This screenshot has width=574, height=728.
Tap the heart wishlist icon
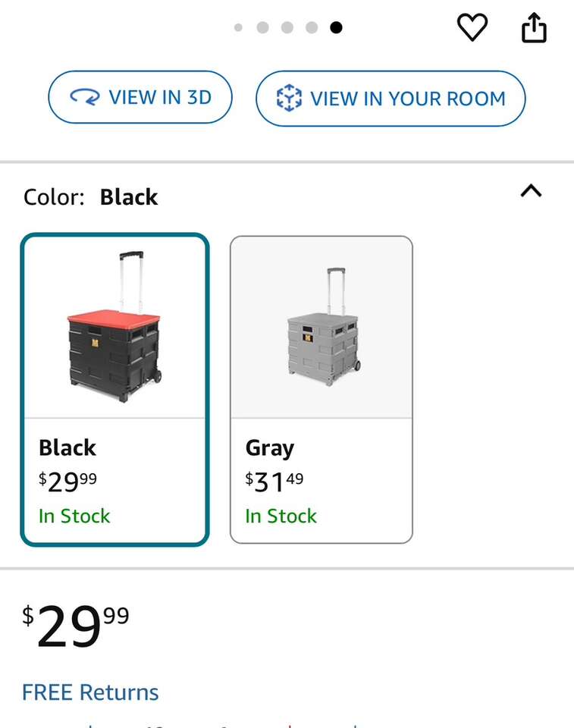pos(472,28)
